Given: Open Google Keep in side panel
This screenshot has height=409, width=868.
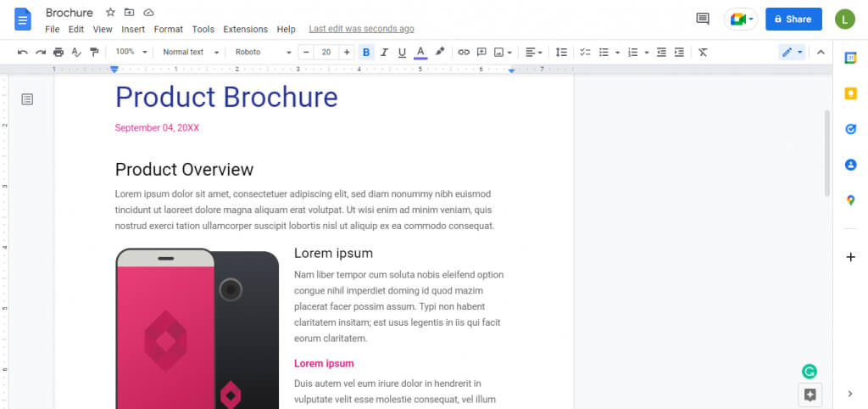Looking at the screenshot, I should (x=850, y=93).
